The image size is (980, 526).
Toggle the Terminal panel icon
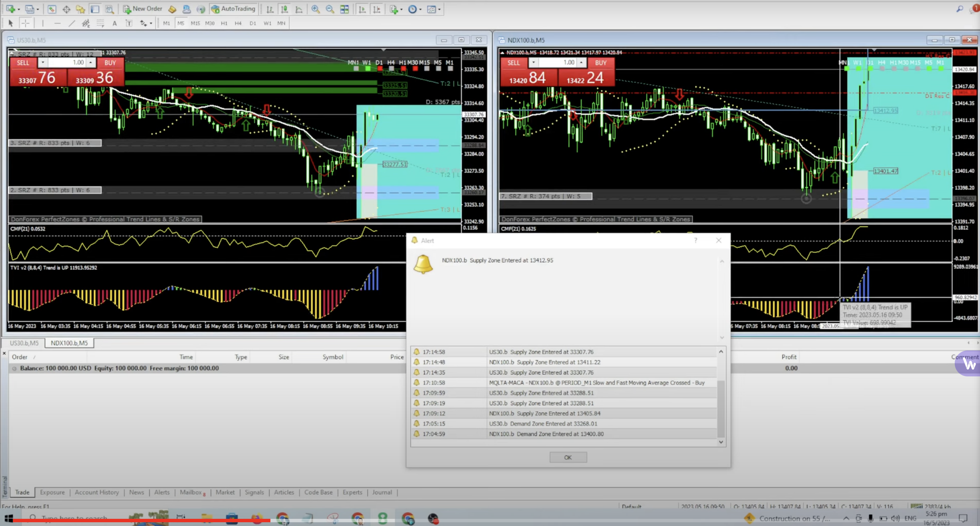tap(95, 9)
